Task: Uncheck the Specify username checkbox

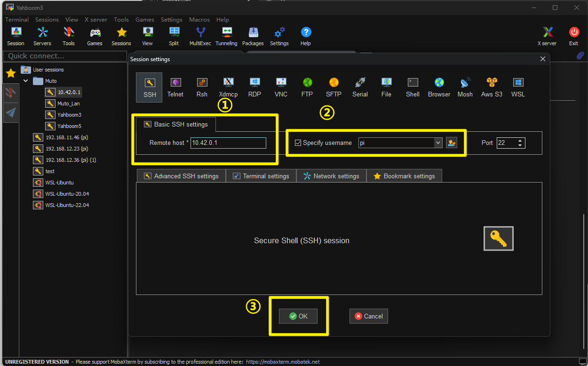Action: click(x=298, y=143)
